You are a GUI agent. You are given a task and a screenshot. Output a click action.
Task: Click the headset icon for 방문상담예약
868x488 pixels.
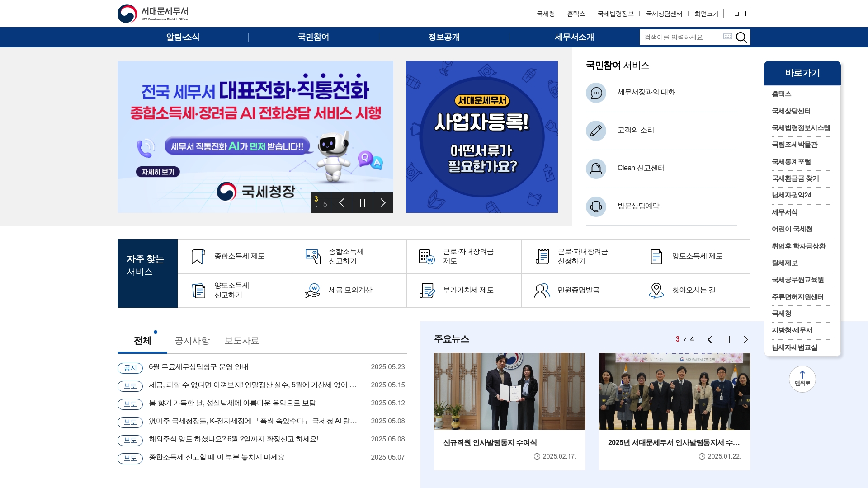(596, 206)
